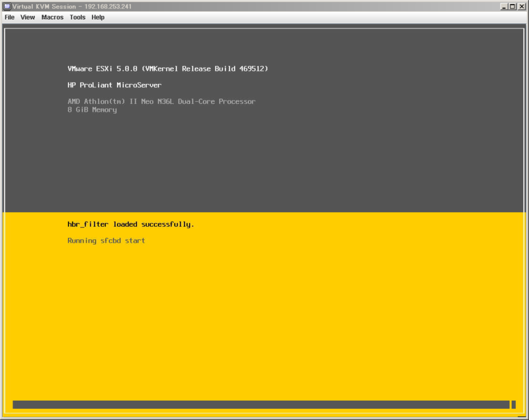Click the ESXi boot progress bar

(x=264, y=405)
